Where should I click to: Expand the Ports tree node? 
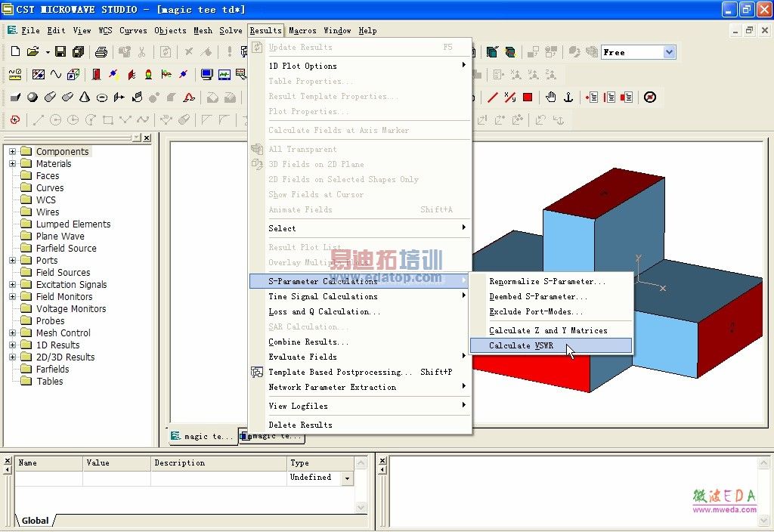click(x=13, y=260)
